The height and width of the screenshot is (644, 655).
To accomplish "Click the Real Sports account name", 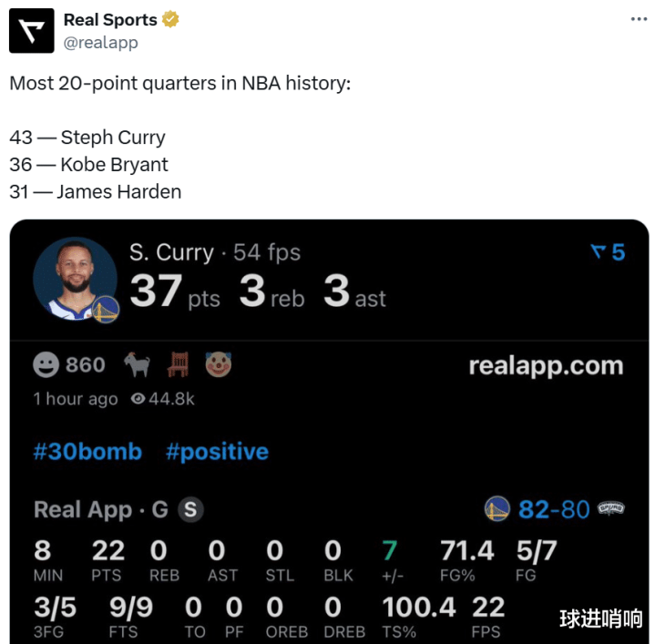I will pos(110,20).
